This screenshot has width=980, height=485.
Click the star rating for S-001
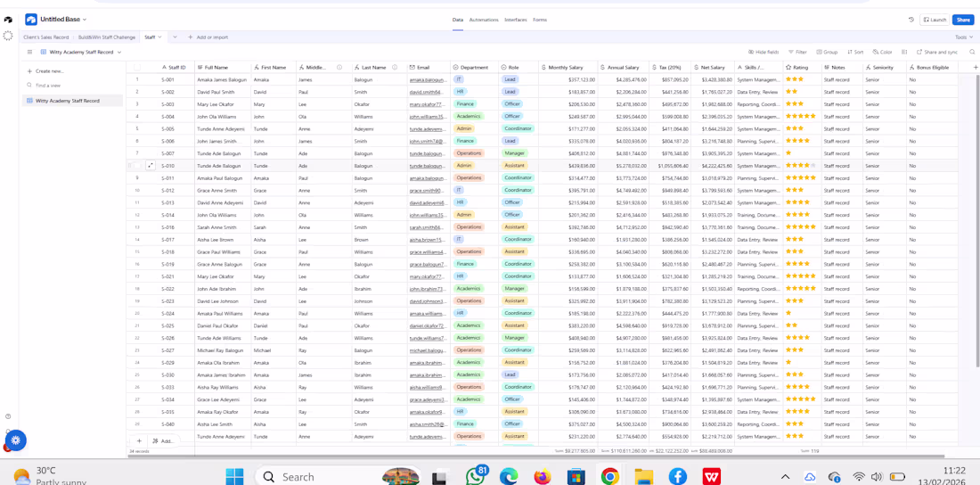click(795, 79)
